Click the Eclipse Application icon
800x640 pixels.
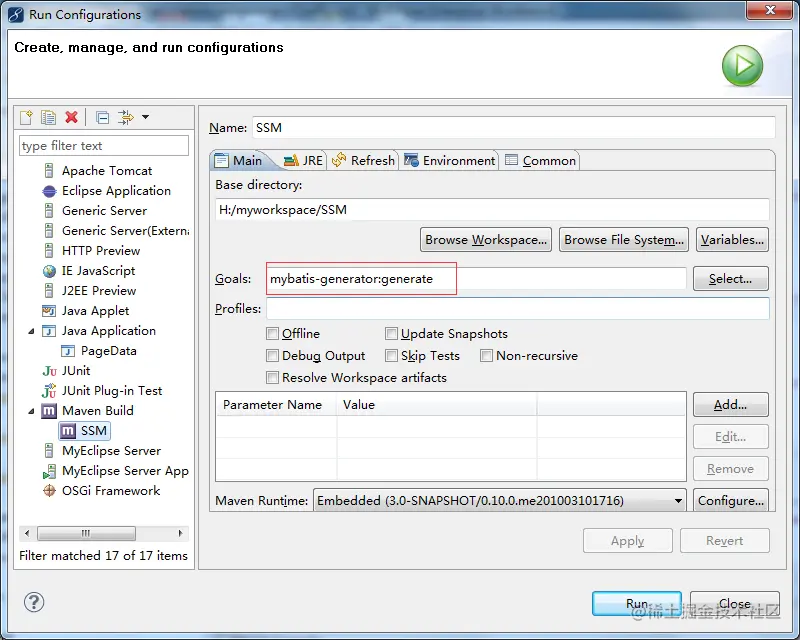click(x=49, y=191)
